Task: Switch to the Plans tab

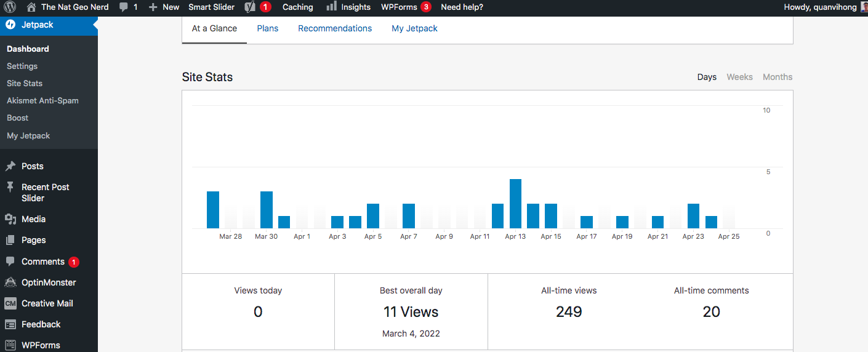Action: point(268,28)
